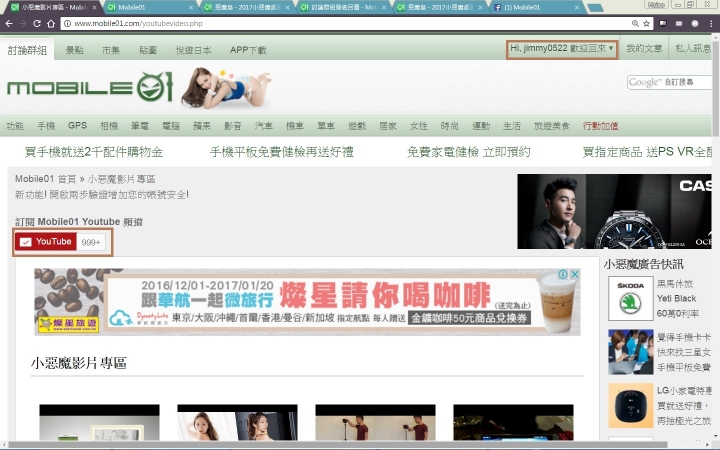
Task: Click Mobile01 首頁 breadcrumb link
Action: coord(45,179)
